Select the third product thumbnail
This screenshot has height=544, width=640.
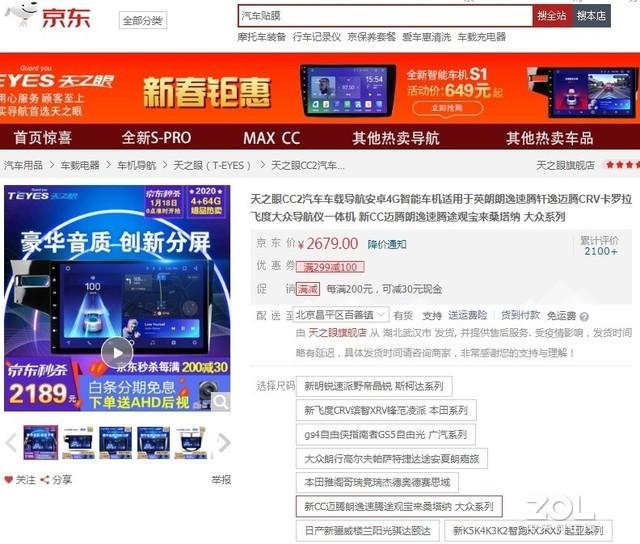coord(115,442)
